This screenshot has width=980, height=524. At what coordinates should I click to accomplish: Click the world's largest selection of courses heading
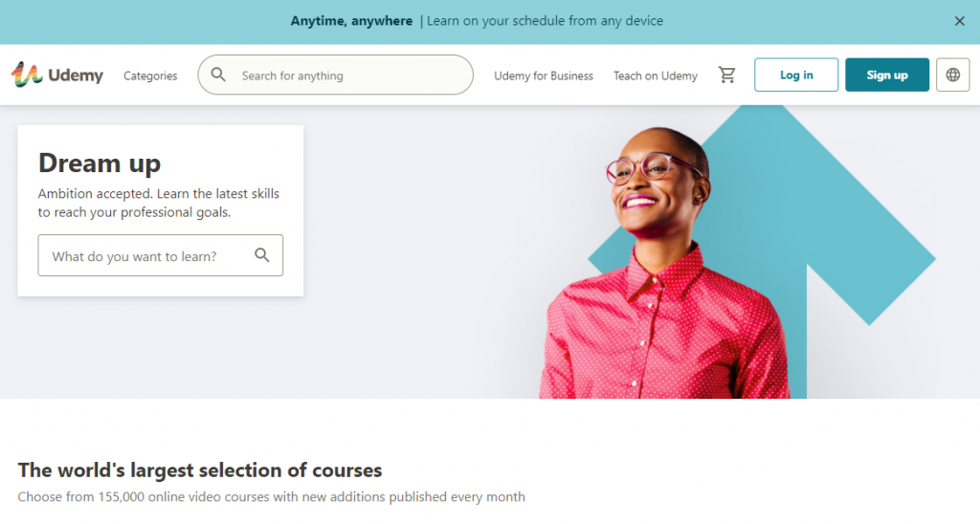[x=200, y=470]
